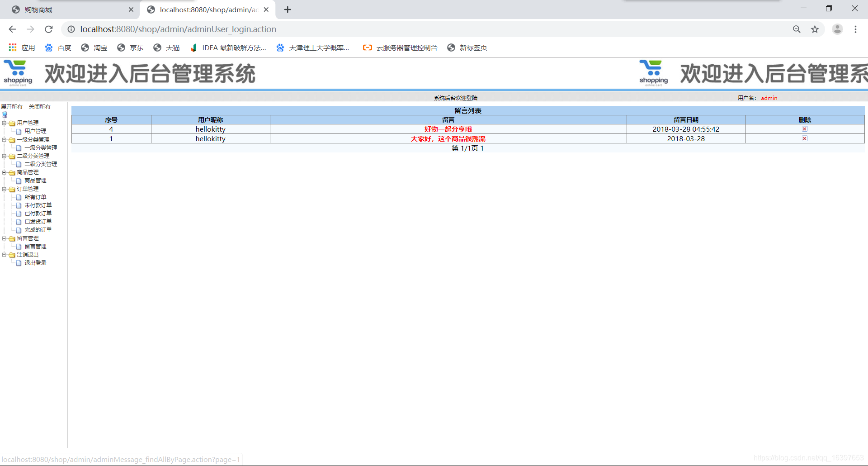Open the Chrome profile avatar
This screenshot has height=466, width=868.
[837, 29]
